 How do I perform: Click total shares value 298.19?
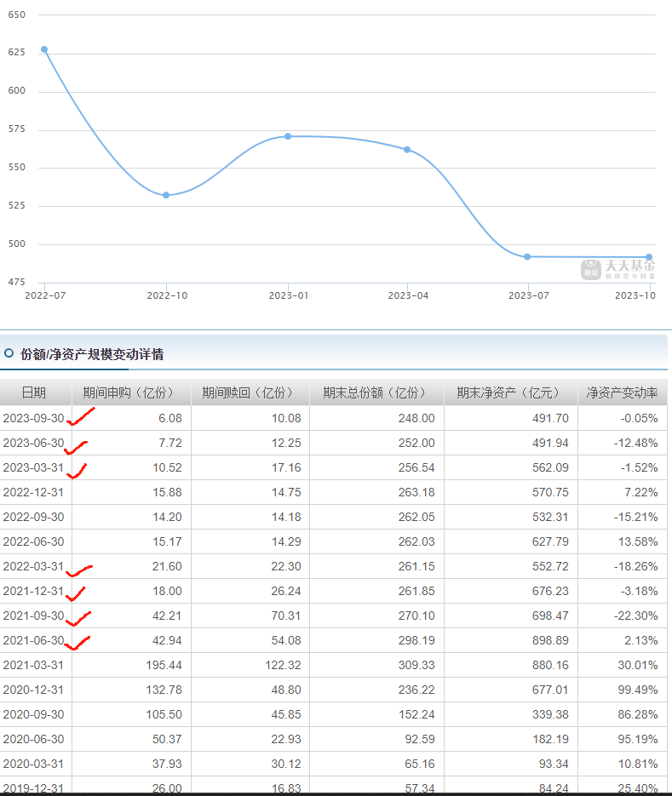[416, 640]
